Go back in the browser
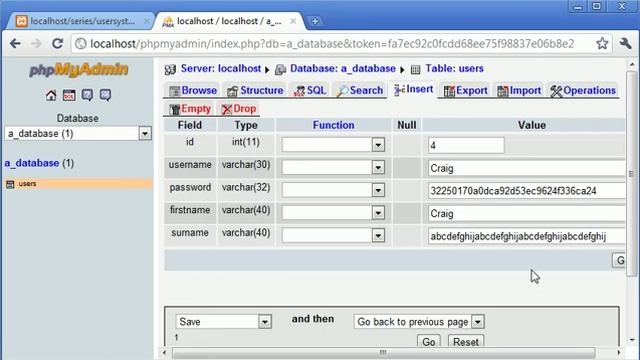Viewport: 640px width, 360px height. coord(15,43)
